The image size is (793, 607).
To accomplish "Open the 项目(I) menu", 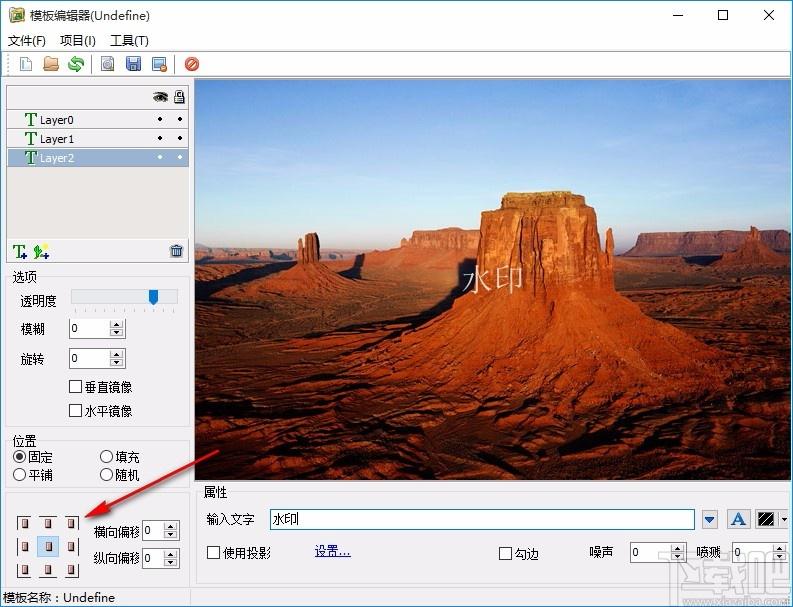I will pyautogui.click(x=77, y=40).
